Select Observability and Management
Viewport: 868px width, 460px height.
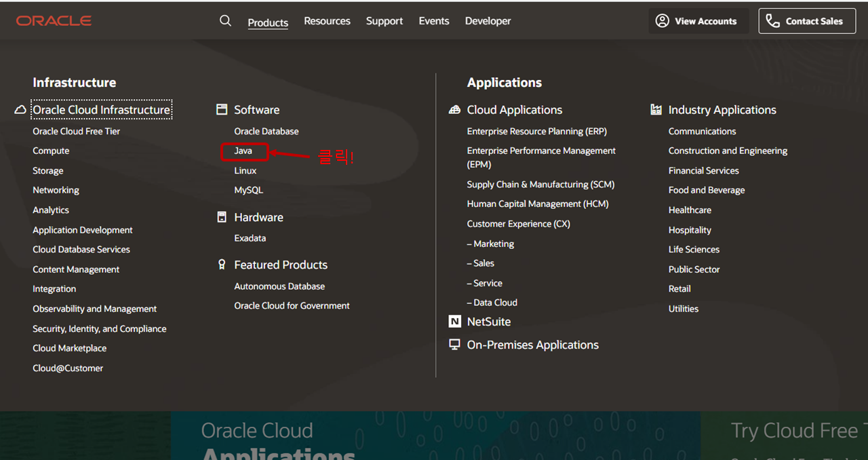click(95, 309)
